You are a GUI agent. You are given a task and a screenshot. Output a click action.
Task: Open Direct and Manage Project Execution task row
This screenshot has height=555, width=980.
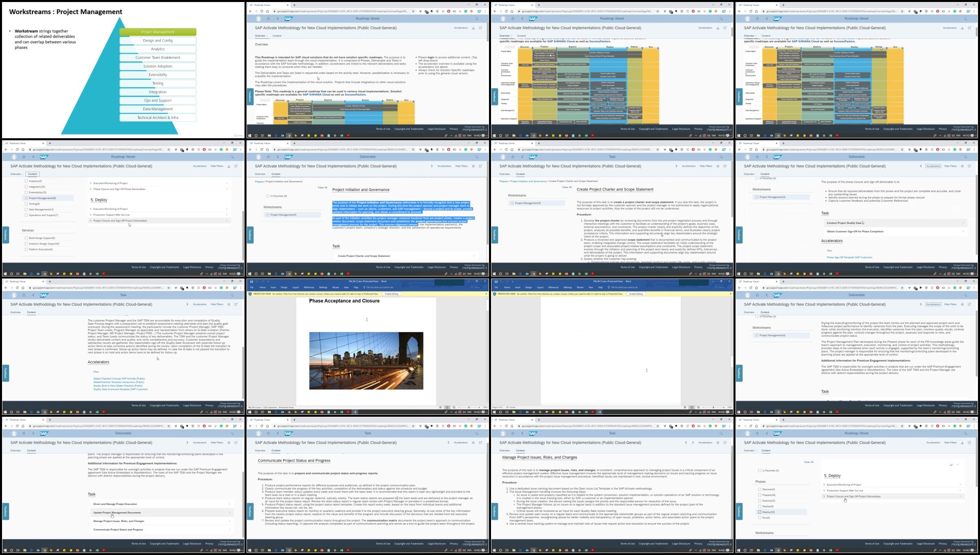point(162,504)
